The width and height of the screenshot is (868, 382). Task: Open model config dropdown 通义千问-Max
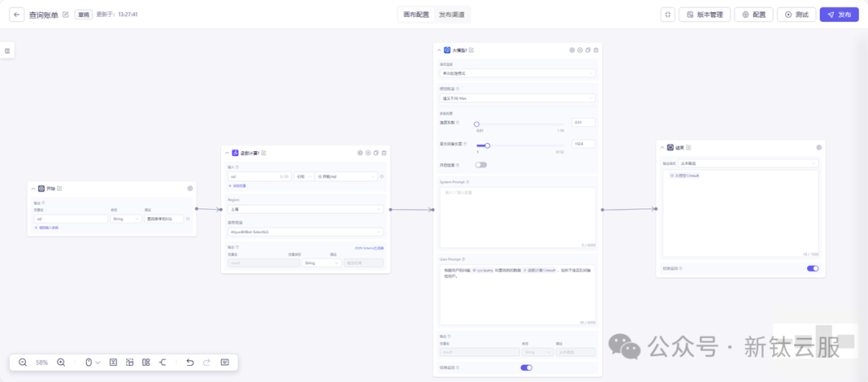click(518, 98)
